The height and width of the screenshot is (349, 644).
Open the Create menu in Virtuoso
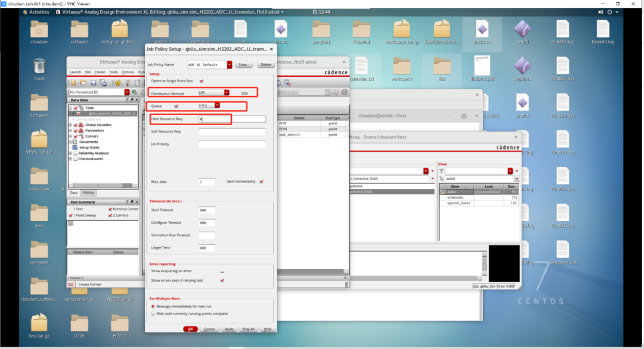[x=100, y=72]
